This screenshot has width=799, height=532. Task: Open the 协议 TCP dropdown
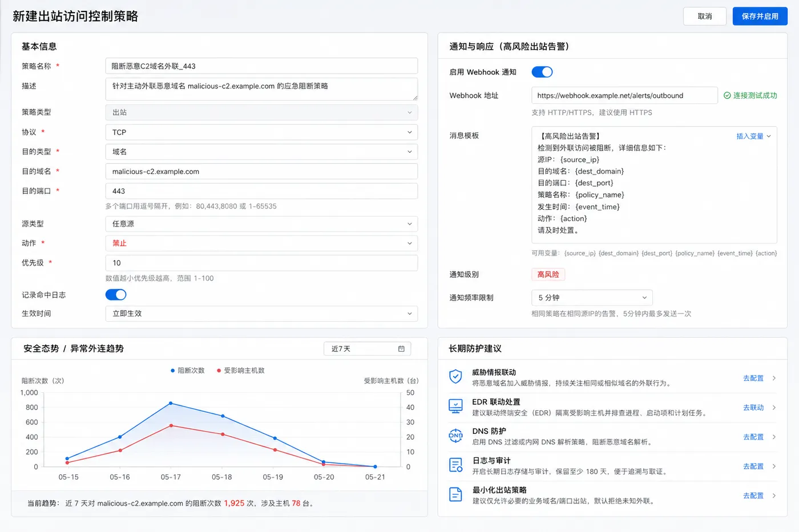pyautogui.click(x=261, y=132)
